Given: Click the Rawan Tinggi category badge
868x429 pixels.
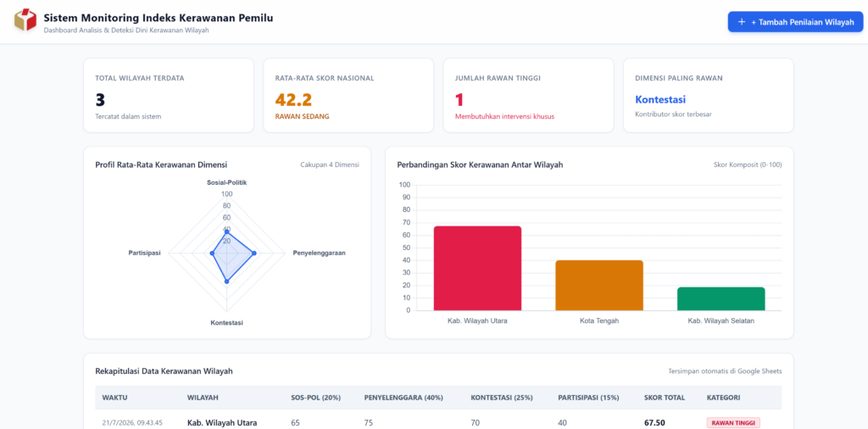Looking at the screenshot, I should [733, 423].
